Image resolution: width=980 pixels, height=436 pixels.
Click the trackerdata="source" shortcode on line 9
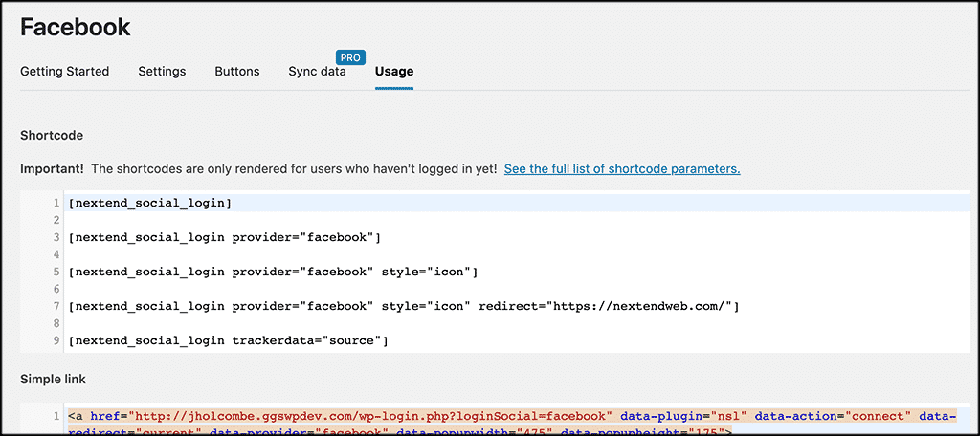[x=228, y=340]
